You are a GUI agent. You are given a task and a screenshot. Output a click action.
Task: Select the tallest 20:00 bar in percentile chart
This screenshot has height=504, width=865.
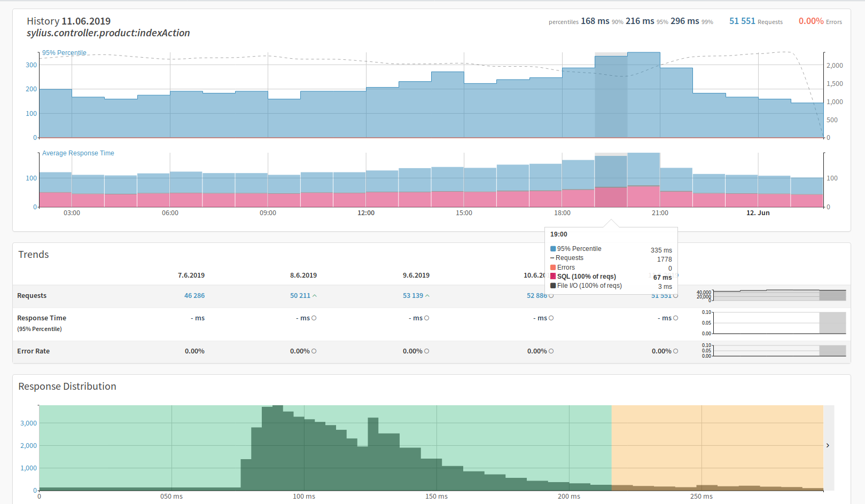pos(644,95)
